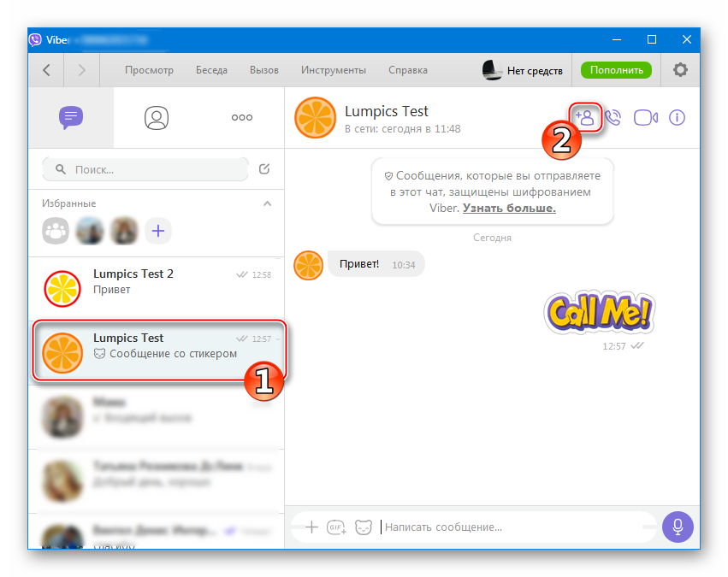Start a video call with Lumpics Test

click(x=645, y=118)
